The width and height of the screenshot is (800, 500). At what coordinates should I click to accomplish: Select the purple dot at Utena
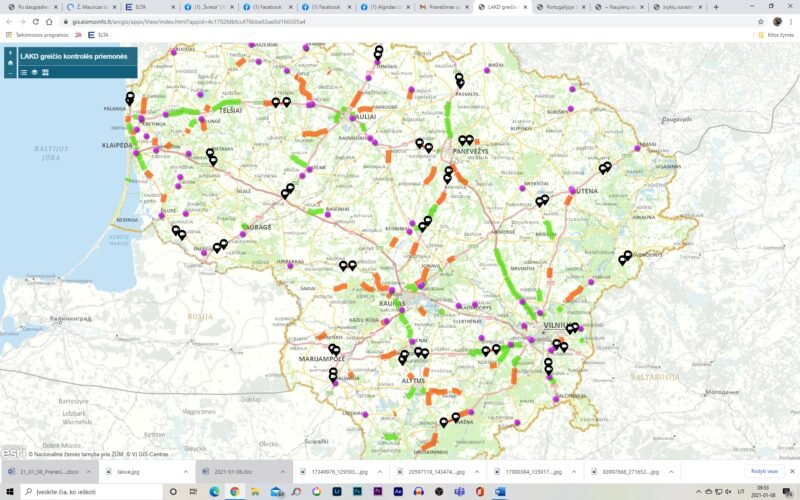tap(572, 190)
